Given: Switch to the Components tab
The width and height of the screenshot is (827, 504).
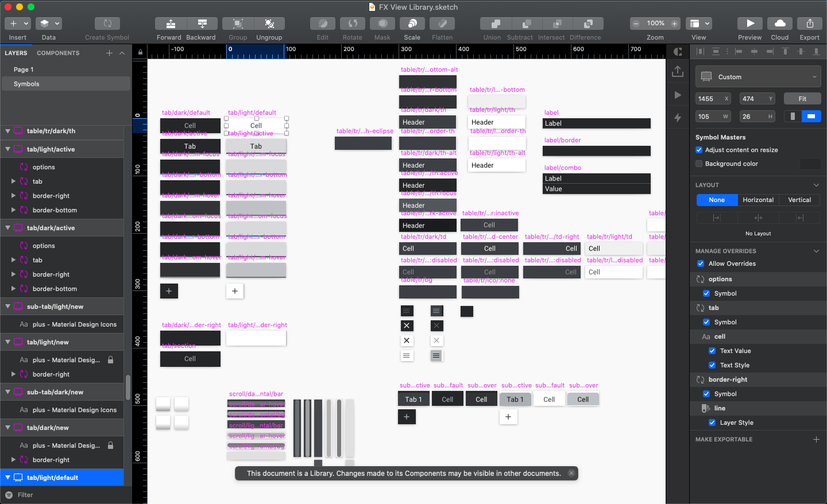Looking at the screenshot, I should (x=58, y=53).
